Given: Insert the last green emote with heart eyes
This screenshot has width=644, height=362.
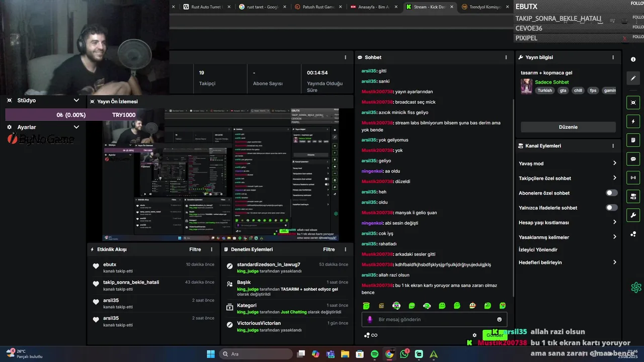Looking at the screenshot, I should pos(503,306).
